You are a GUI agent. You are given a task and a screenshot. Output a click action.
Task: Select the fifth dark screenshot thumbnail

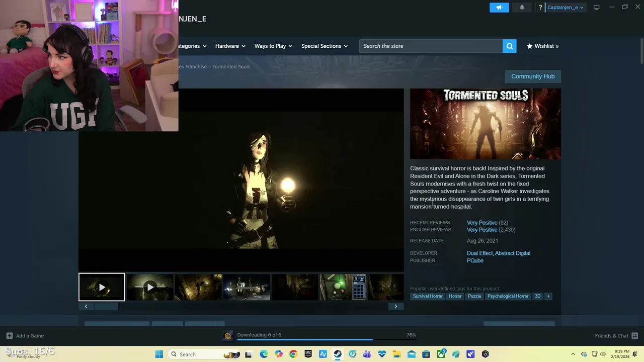(295, 287)
